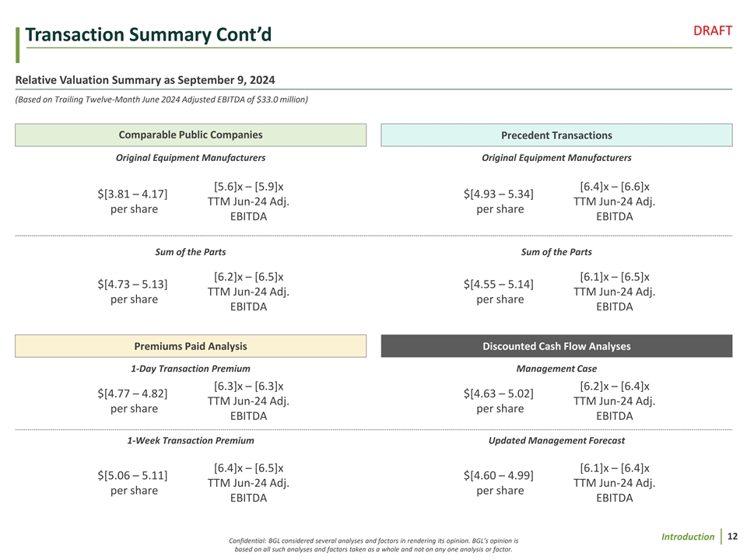Image resolution: width=747 pixels, height=560 pixels.
Task: Select the Premiums Paid Analysis header
Action: click(x=191, y=346)
